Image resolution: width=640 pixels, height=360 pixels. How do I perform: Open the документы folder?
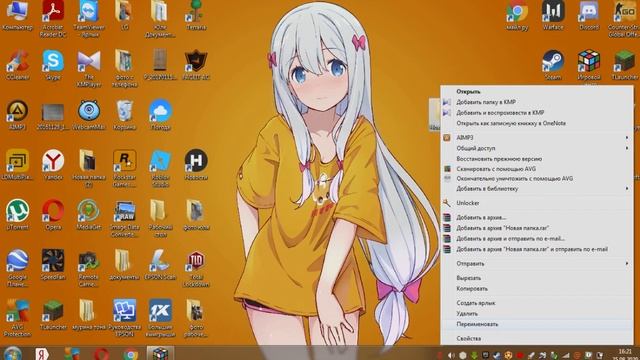click(x=124, y=264)
